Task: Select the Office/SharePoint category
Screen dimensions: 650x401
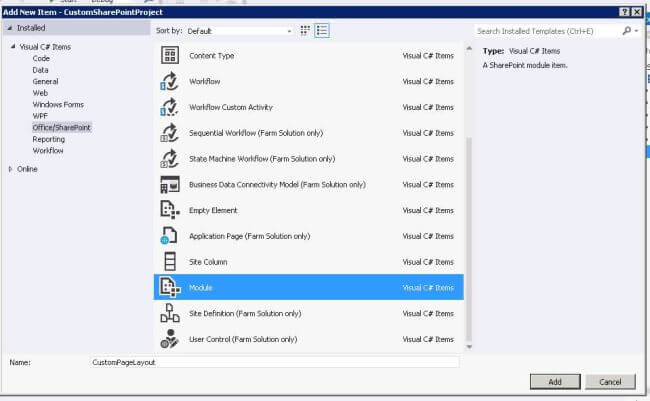Action: click(x=61, y=127)
